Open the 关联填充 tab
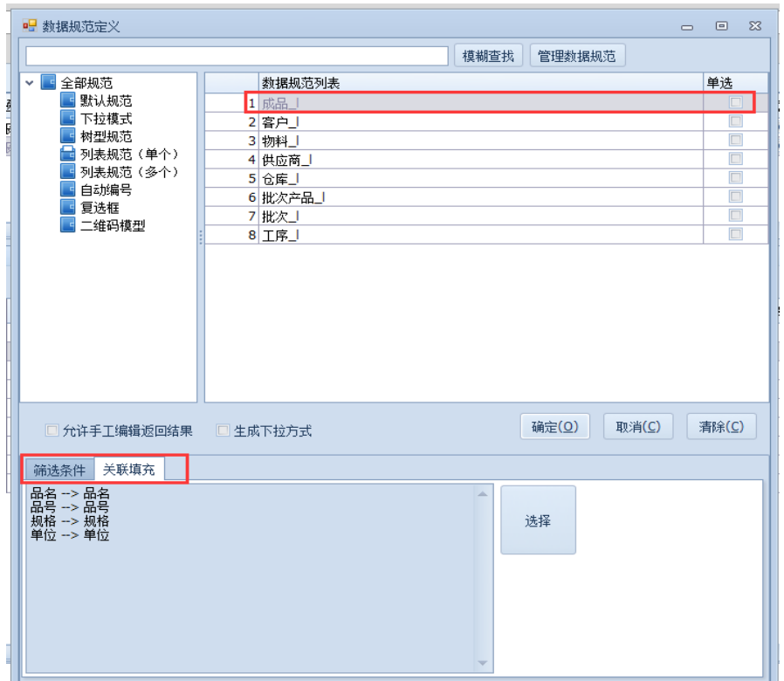The image size is (784, 681). 128,470
